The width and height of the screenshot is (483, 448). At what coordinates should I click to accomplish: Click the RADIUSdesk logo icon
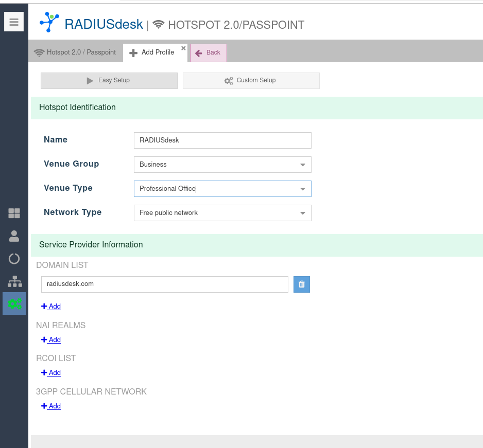click(x=50, y=23)
